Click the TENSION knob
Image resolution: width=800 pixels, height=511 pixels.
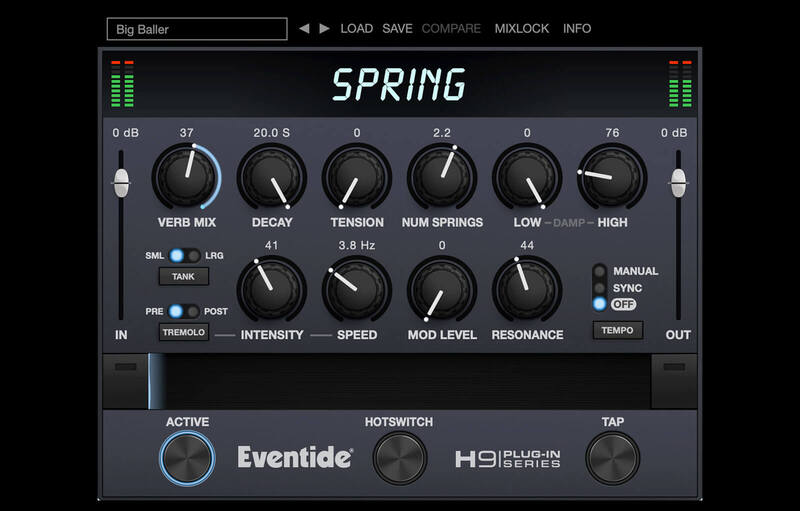[x=357, y=177]
